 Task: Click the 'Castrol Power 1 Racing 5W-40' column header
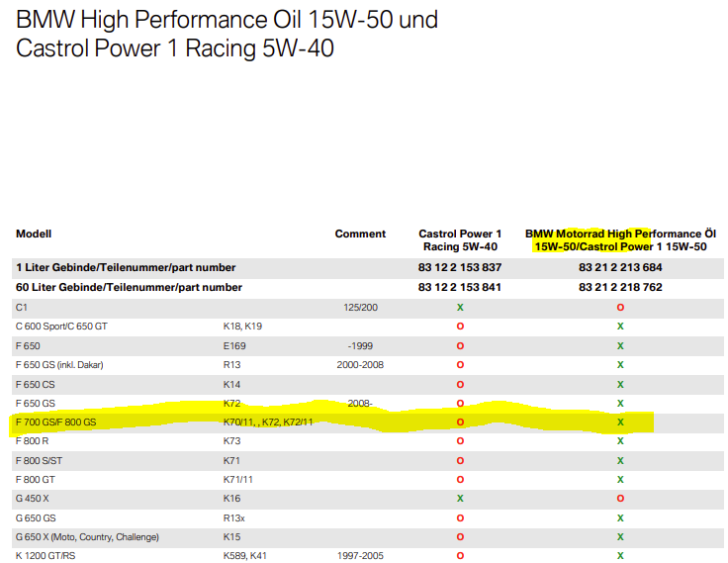coord(460,240)
